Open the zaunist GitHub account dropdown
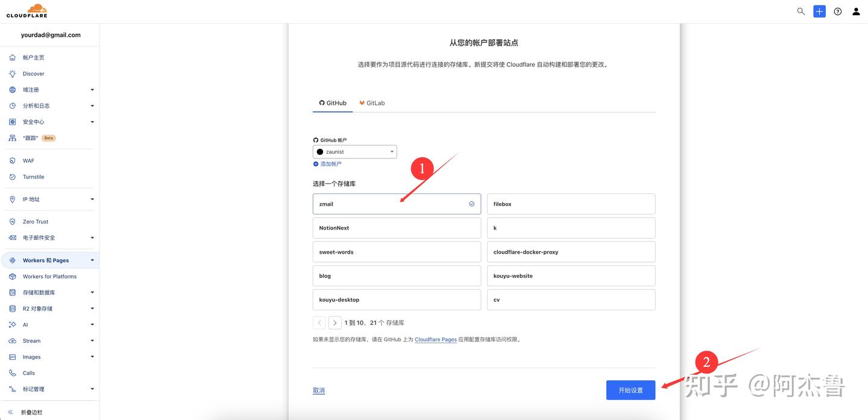868x420 pixels. pyautogui.click(x=354, y=151)
